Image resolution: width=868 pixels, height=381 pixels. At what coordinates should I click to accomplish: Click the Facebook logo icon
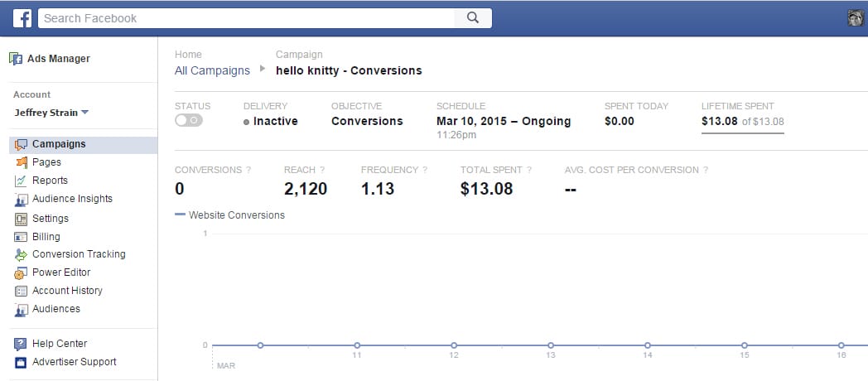(x=22, y=18)
